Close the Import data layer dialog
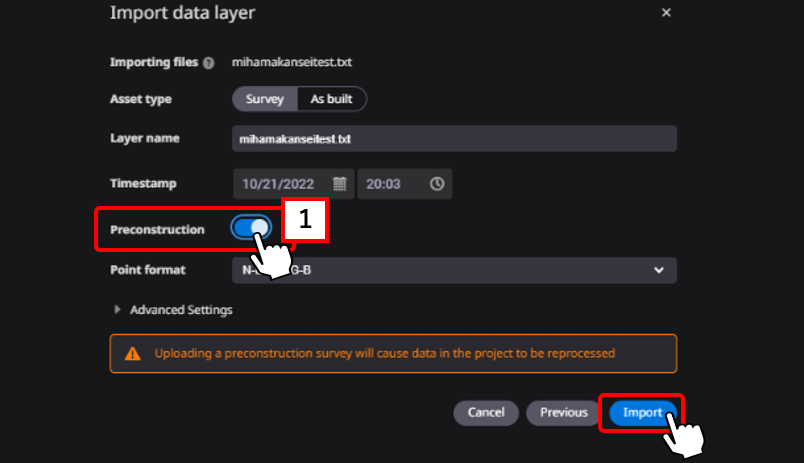The width and height of the screenshot is (804, 463). click(x=666, y=13)
